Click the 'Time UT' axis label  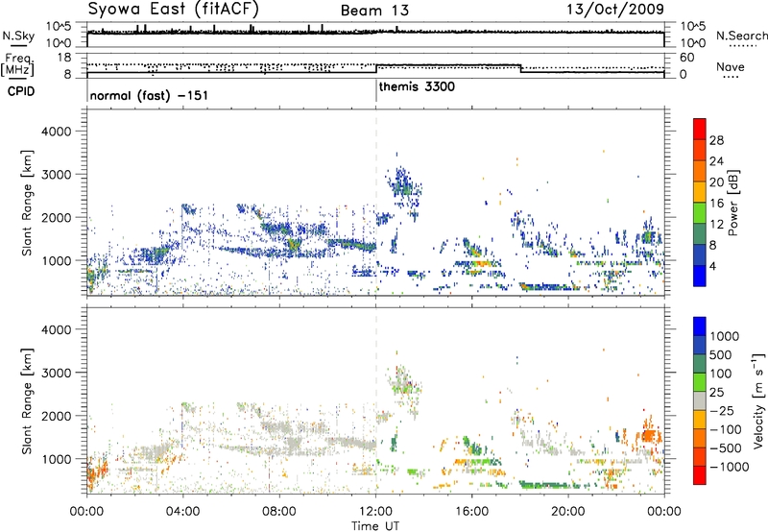tap(375, 526)
